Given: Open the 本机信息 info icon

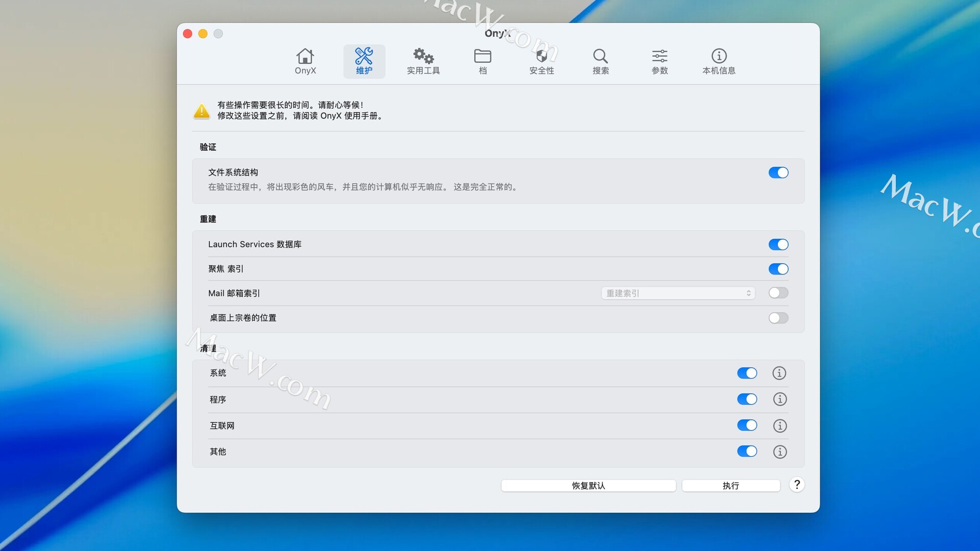Looking at the screenshot, I should [x=719, y=56].
